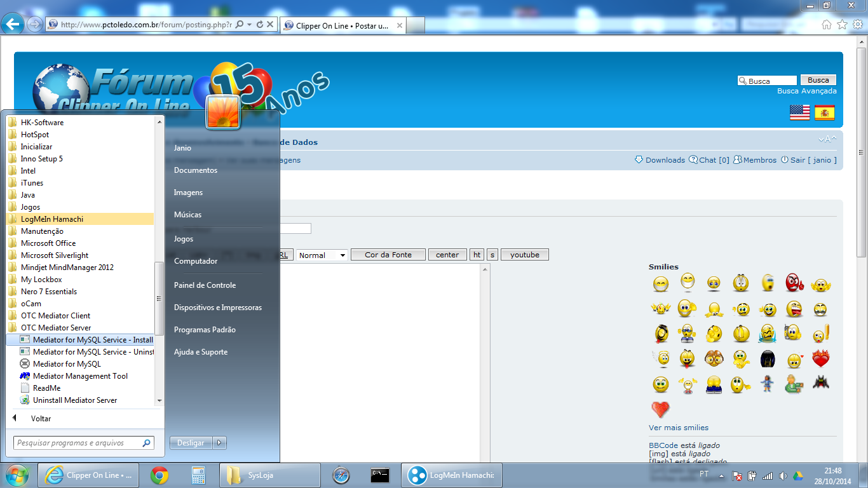Viewport: 868px width, 488px height.
Task: Open the Clipper On Line browser tab
Action: pyautogui.click(x=342, y=26)
